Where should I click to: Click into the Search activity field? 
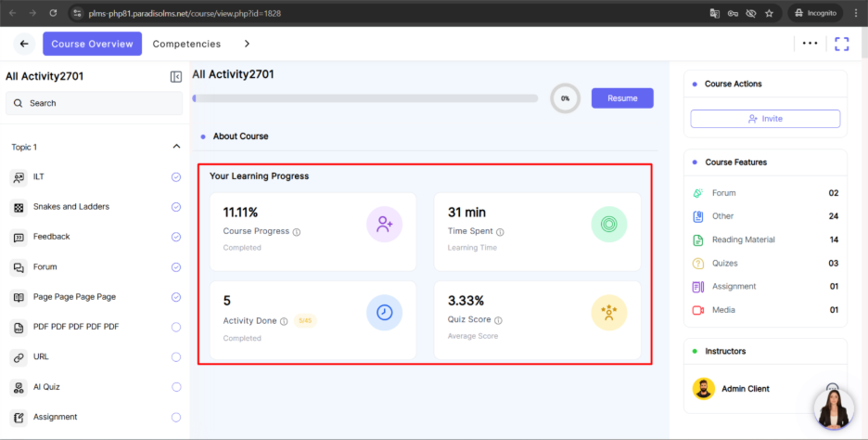click(x=94, y=103)
